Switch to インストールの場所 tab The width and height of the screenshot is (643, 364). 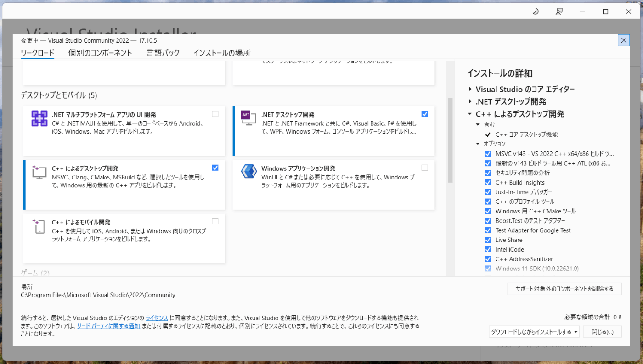click(x=222, y=53)
